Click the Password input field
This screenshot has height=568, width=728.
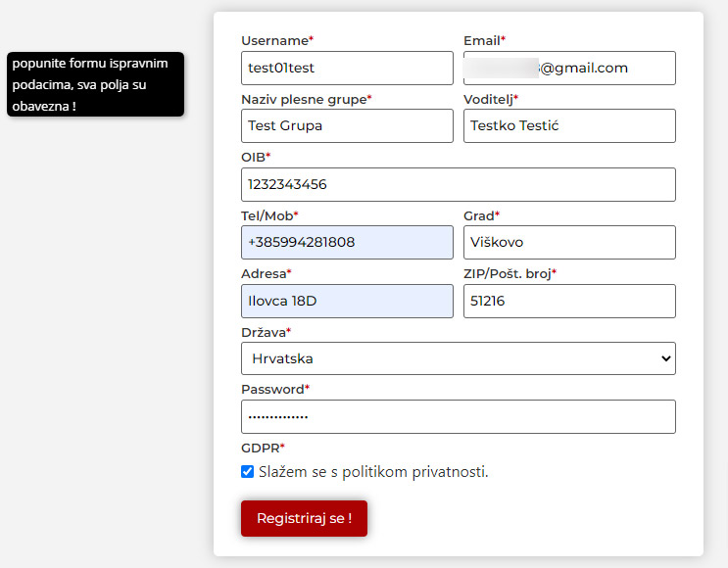pos(458,416)
